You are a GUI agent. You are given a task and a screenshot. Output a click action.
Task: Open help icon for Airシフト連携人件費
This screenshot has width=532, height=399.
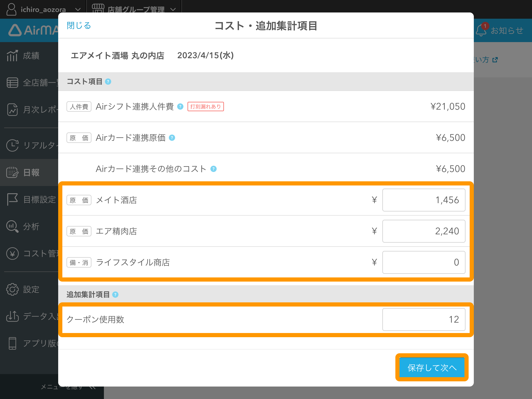point(180,107)
